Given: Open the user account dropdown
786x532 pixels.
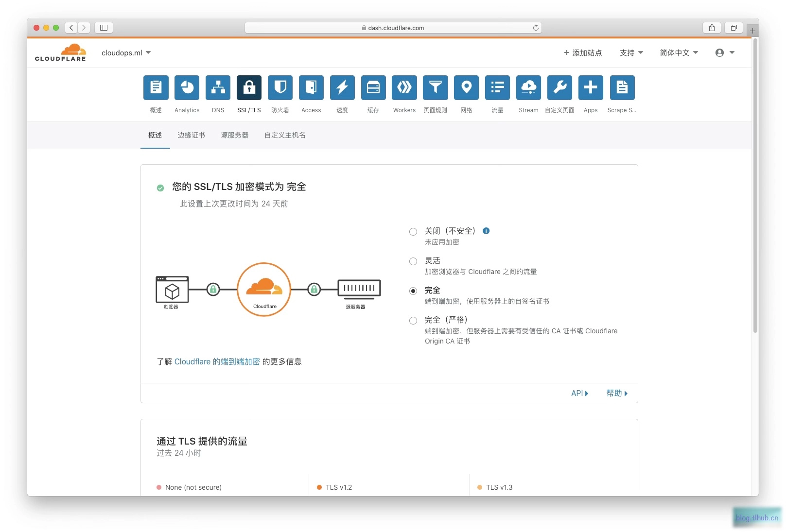Looking at the screenshot, I should click(725, 52).
